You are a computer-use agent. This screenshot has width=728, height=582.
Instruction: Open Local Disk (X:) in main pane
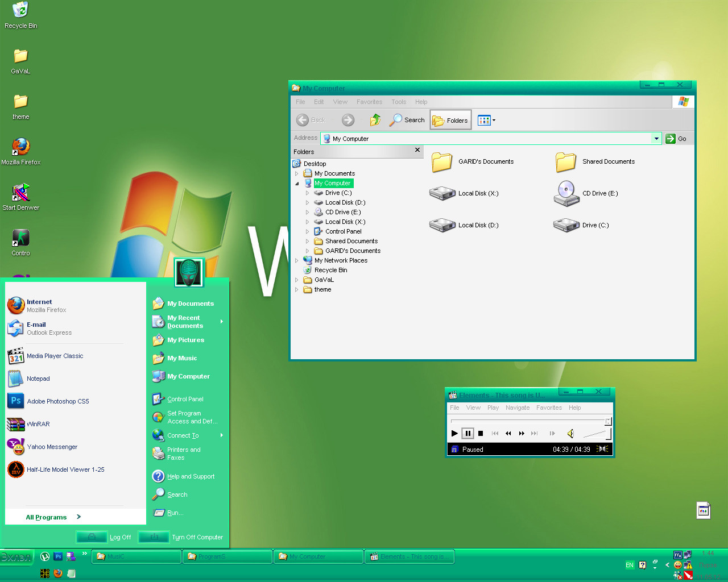[x=464, y=193]
